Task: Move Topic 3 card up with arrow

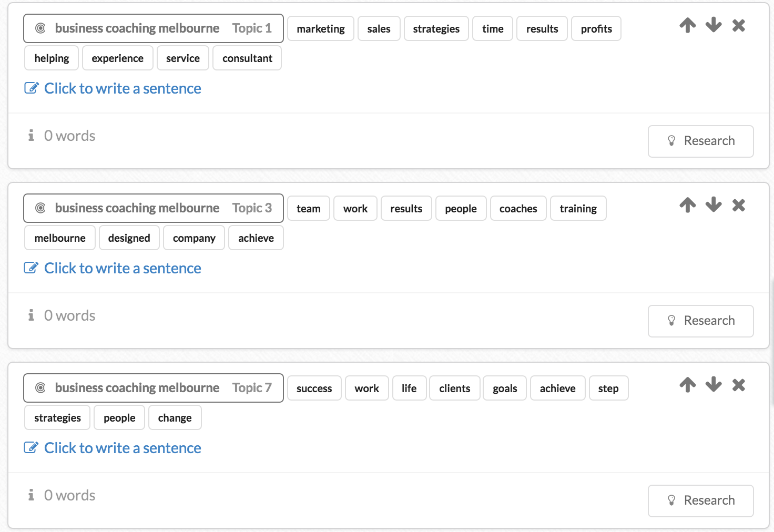Action: (x=687, y=205)
